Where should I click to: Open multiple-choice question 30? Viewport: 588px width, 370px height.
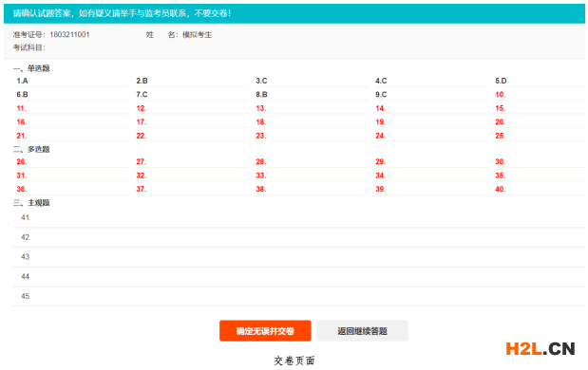[500, 161]
